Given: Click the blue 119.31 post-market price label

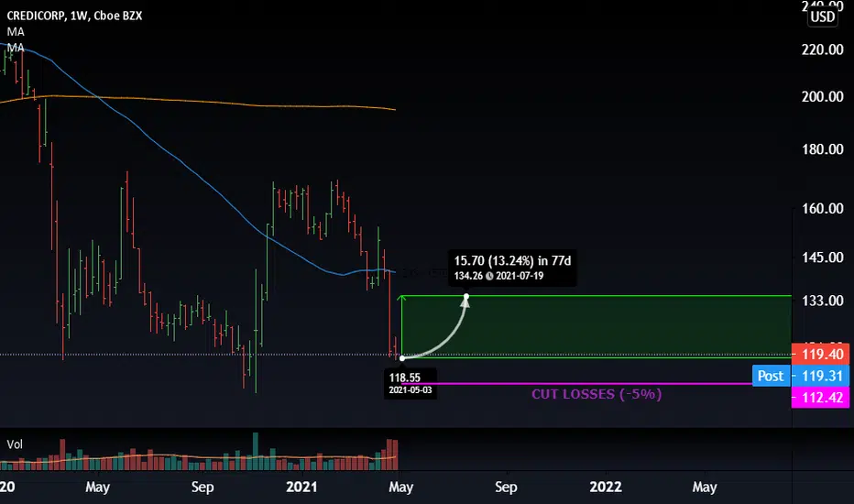Looking at the screenshot, I should point(820,376).
